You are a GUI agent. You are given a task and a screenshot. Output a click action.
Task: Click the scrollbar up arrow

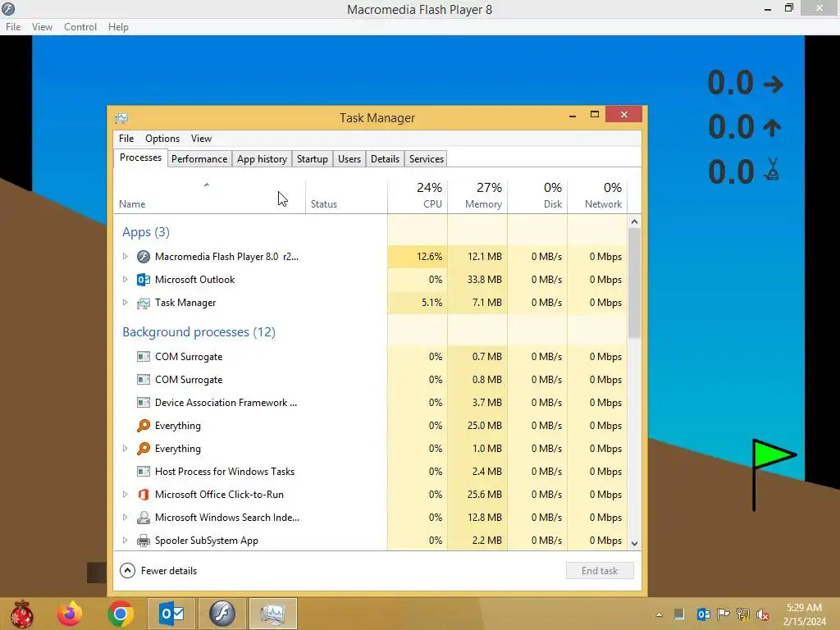pyautogui.click(x=634, y=221)
